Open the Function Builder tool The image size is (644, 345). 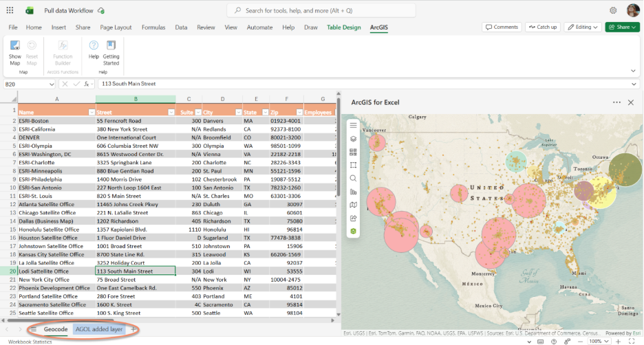(63, 53)
